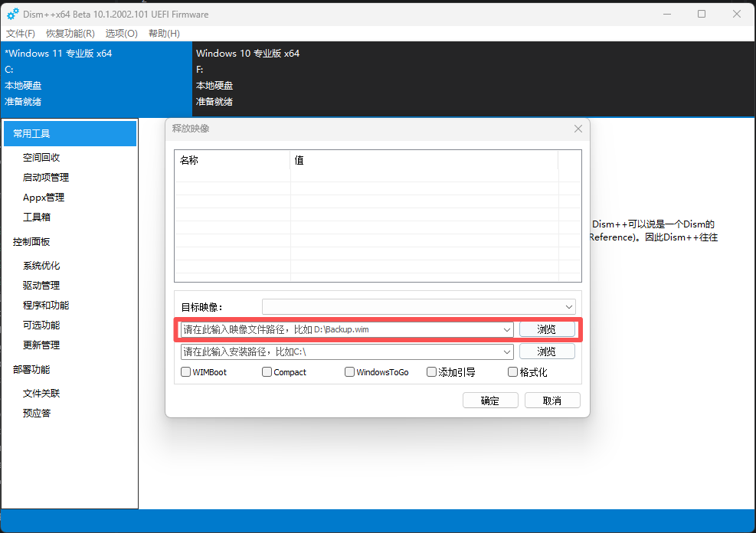This screenshot has height=533, width=756.
Task: Open 工具箱 in the sidebar
Action: [37, 217]
